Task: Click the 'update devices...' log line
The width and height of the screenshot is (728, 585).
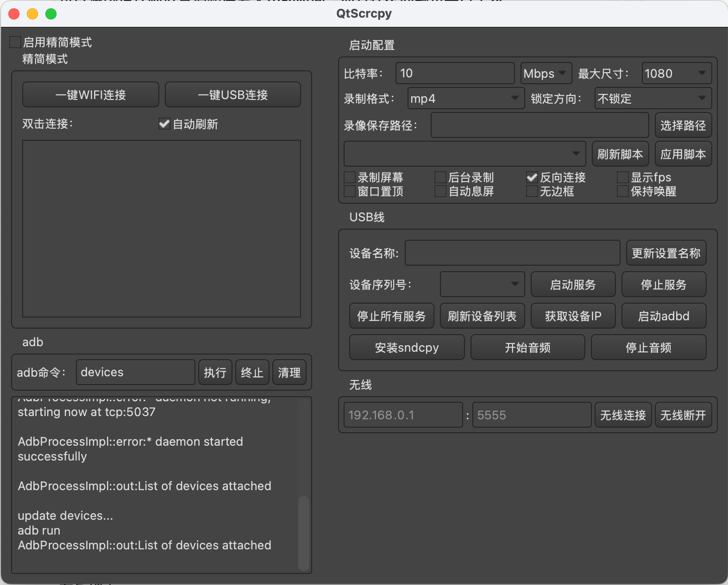Action: (65, 516)
